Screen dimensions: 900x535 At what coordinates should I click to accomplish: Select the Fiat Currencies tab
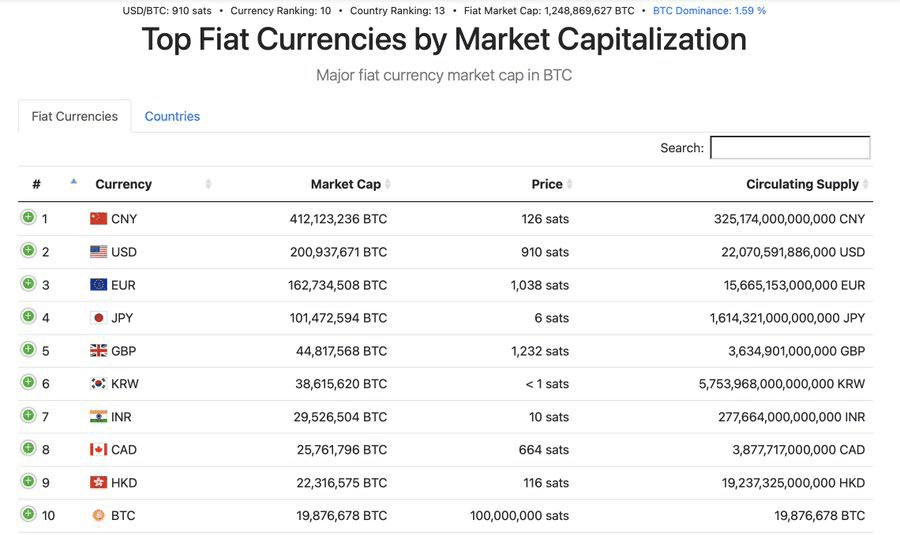tap(74, 116)
